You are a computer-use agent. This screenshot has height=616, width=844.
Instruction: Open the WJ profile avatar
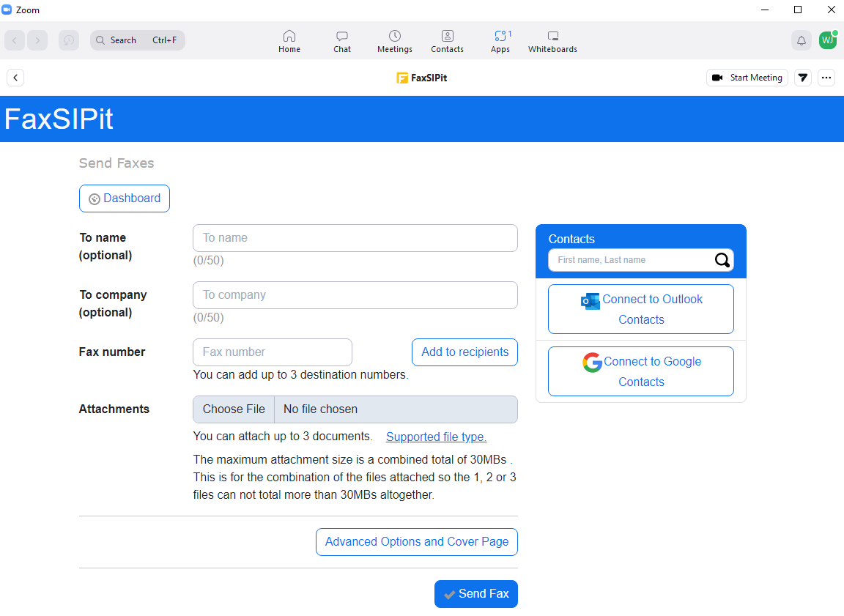pyautogui.click(x=827, y=40)
